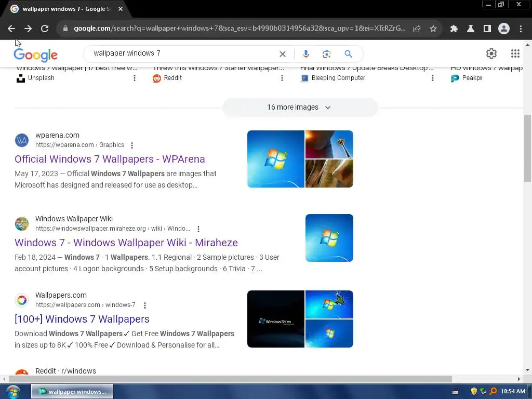Go to Google home via logo
This screenshot has width=532, height=399.
36,55
